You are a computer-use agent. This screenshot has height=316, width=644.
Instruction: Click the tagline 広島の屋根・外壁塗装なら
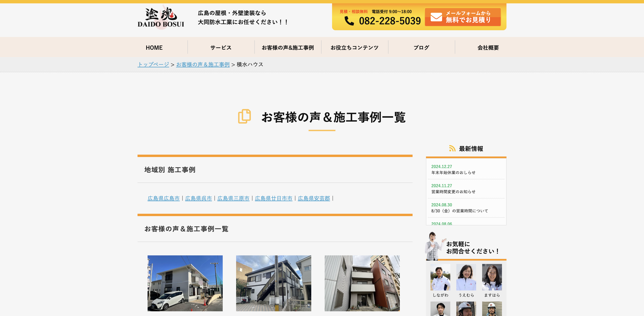pyautogui.click(x=232, y=13)
